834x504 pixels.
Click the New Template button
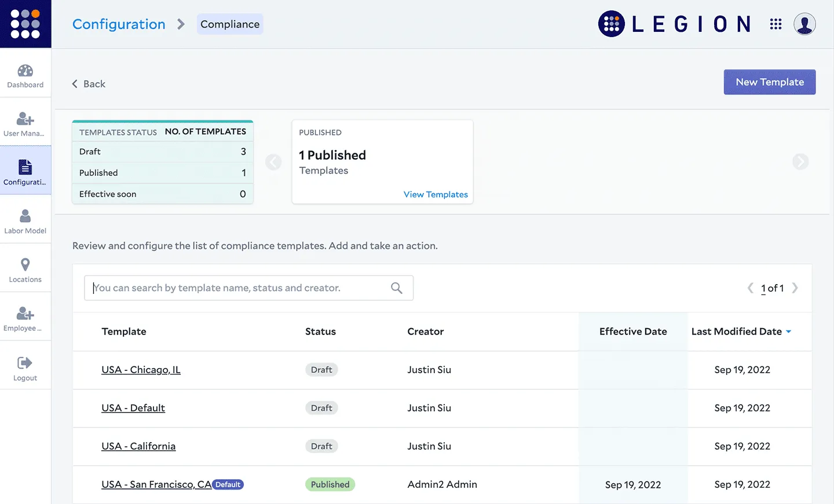tap(769, 82)
